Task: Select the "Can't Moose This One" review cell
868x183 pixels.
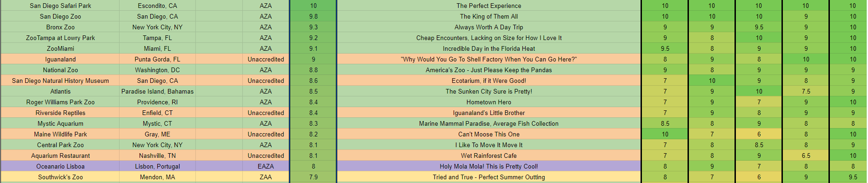Action: pos(488,134)
